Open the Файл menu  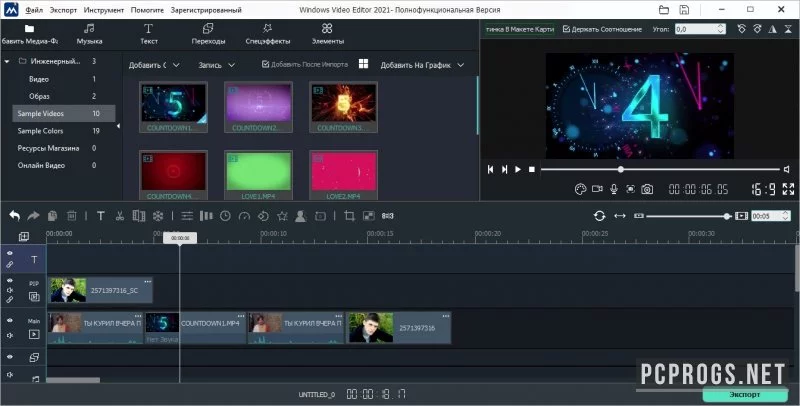34,10
